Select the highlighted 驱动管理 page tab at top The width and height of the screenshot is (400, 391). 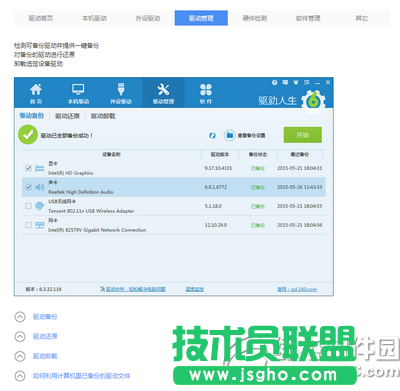click(x=201, y=18)
